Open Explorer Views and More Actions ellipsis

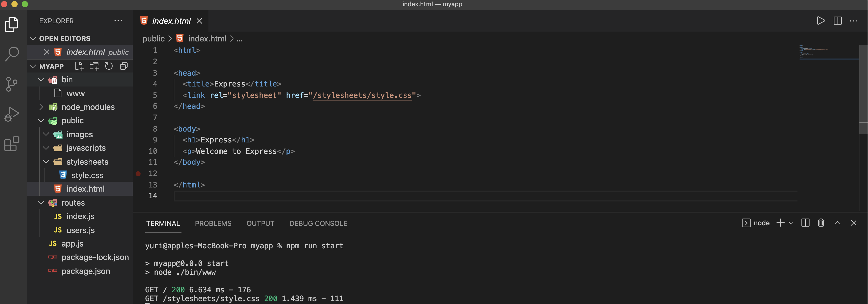tap(118, 20)
